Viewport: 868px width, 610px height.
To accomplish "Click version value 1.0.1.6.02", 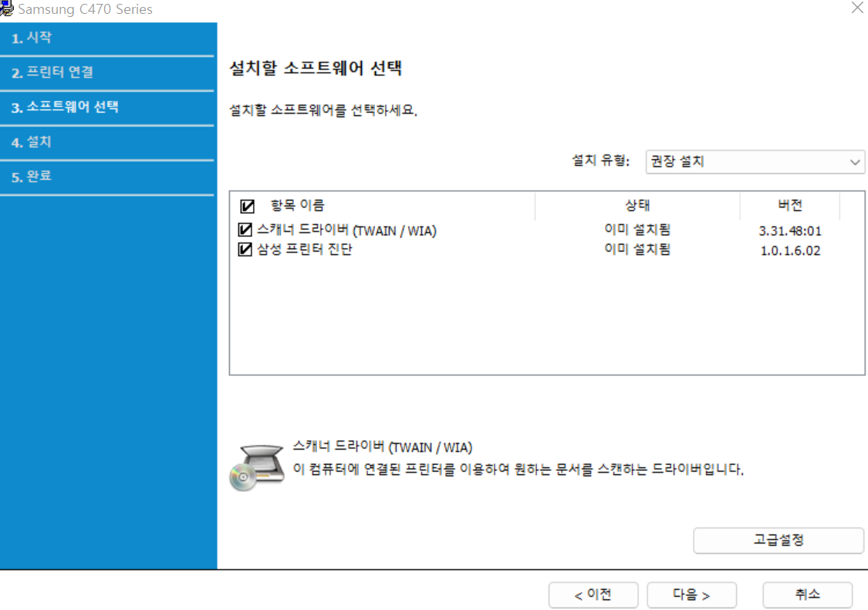I will [790, 251].
